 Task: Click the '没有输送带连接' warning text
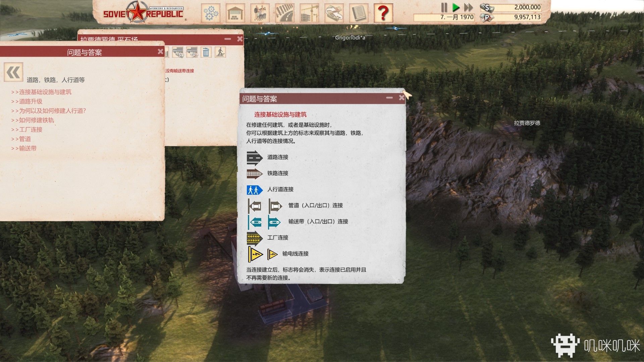(179, 71)
